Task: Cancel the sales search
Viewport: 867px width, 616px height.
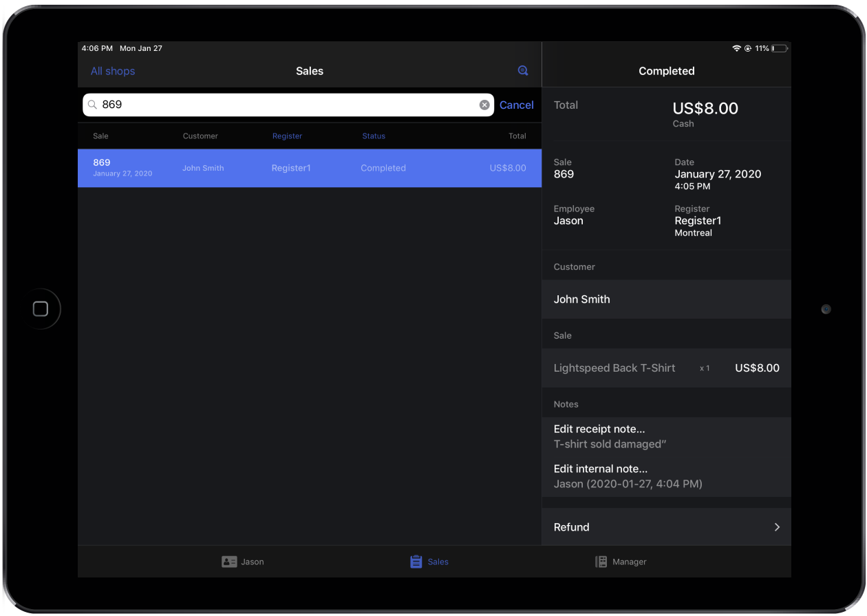Action: [x=517, y=105]
